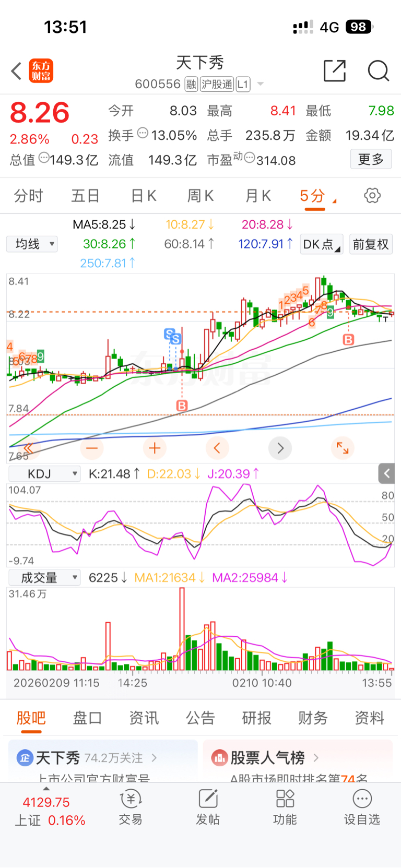Screen dimensions: 401x868
Task: Move chart left with orange chevron
Action: pos(217,448)
